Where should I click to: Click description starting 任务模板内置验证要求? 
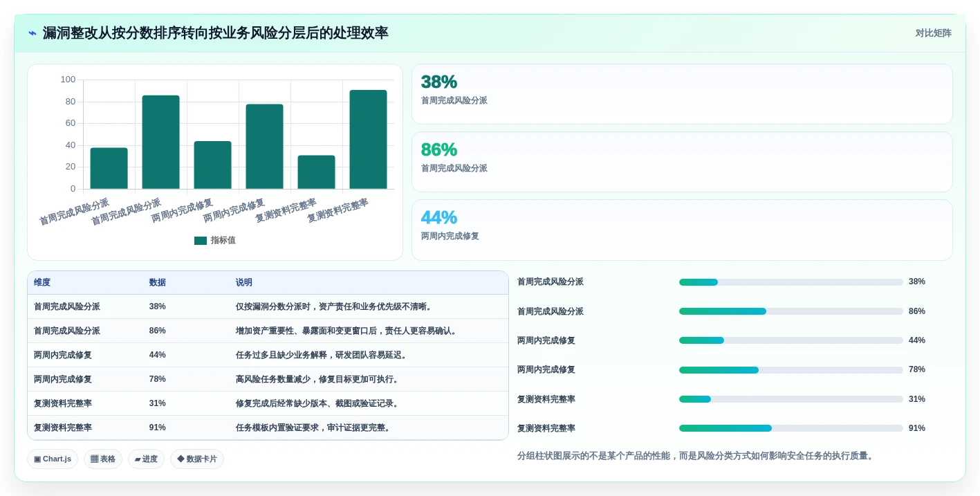[315, 428]
